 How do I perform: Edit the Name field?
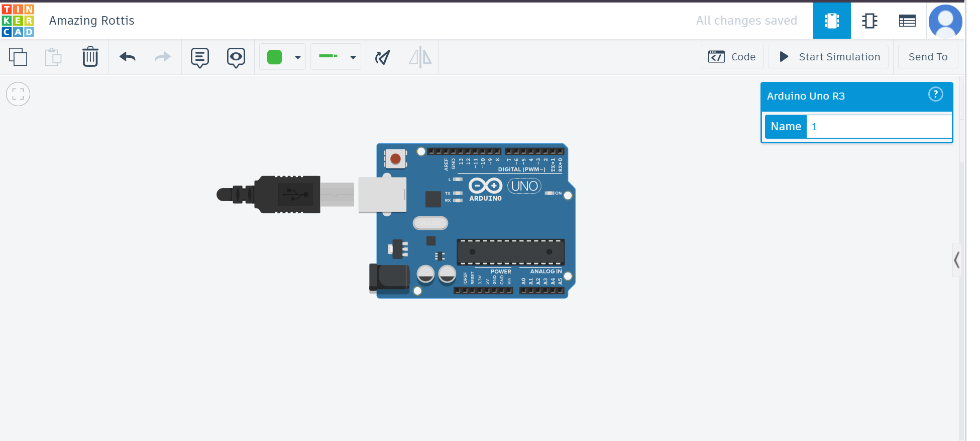coord(879,127)
